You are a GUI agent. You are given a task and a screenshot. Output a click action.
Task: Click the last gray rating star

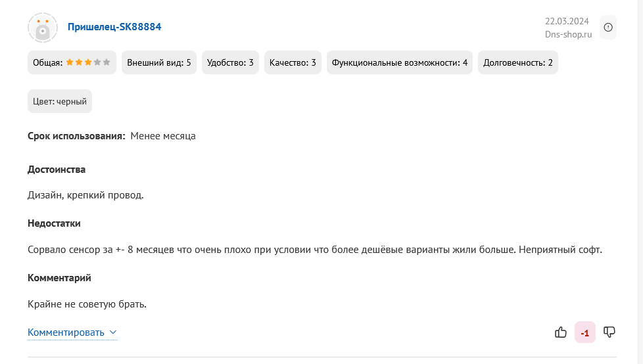[107, 62]
